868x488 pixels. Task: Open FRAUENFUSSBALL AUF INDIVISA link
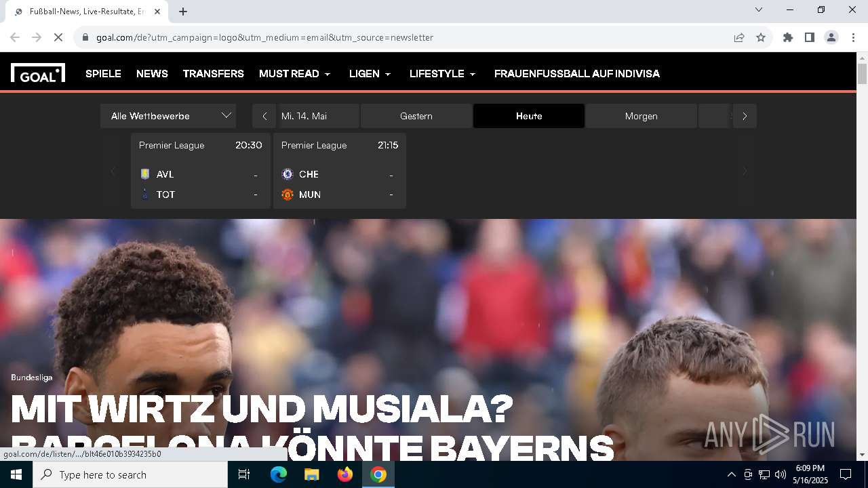click(576, 73)
